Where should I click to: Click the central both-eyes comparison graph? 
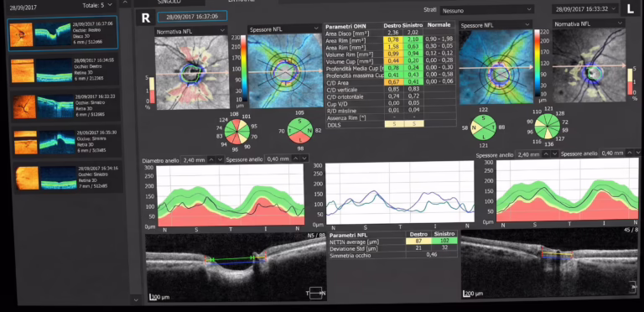coord(400,193)
